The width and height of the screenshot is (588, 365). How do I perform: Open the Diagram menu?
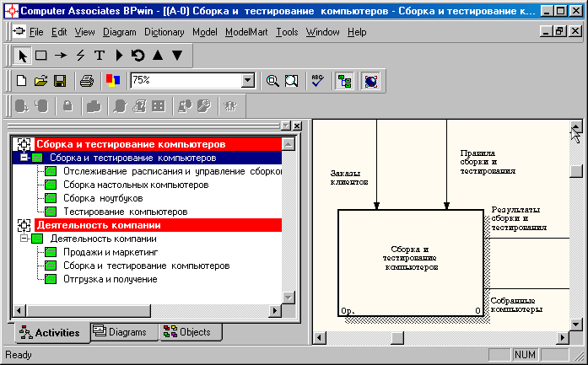tap(119, 32)
